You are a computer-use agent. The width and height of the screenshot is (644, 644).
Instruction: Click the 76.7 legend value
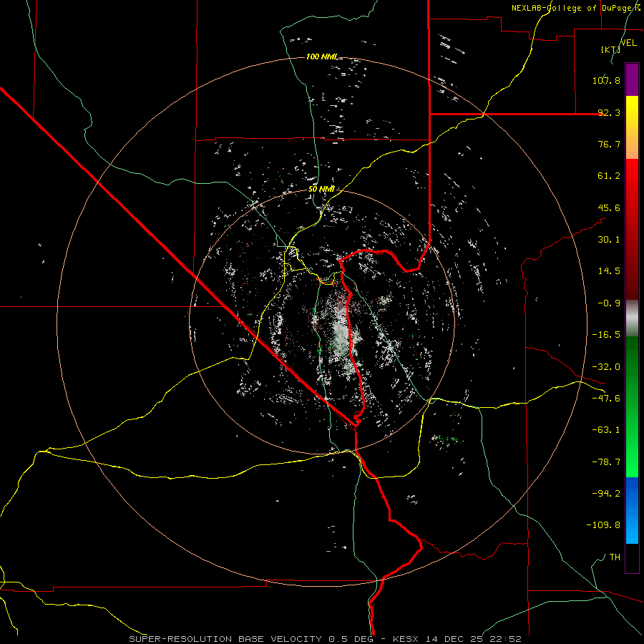tap(609, 144)
